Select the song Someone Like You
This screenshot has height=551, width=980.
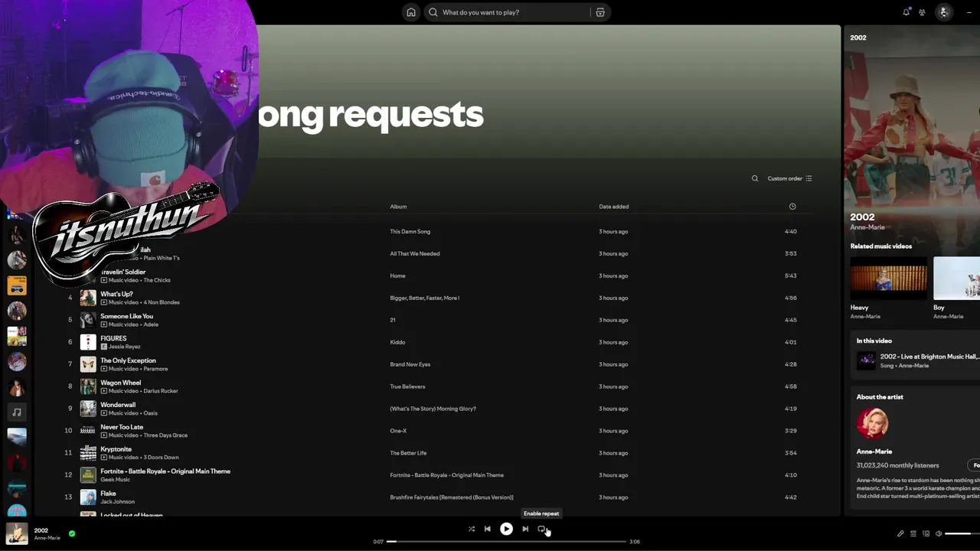[126, 316]
